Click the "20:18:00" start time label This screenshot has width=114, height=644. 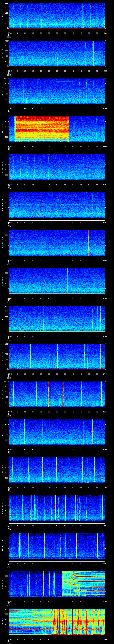pyautogui.click(x=9, y=450)
